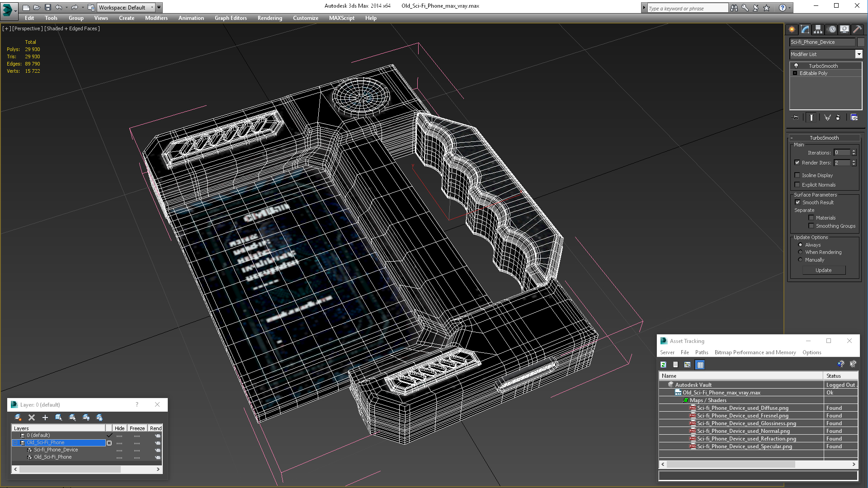The height and width of the screenshot is (488, 868).
Task: Click Hide/Unhide All Layers icon
Action: [x=86, y=418]
